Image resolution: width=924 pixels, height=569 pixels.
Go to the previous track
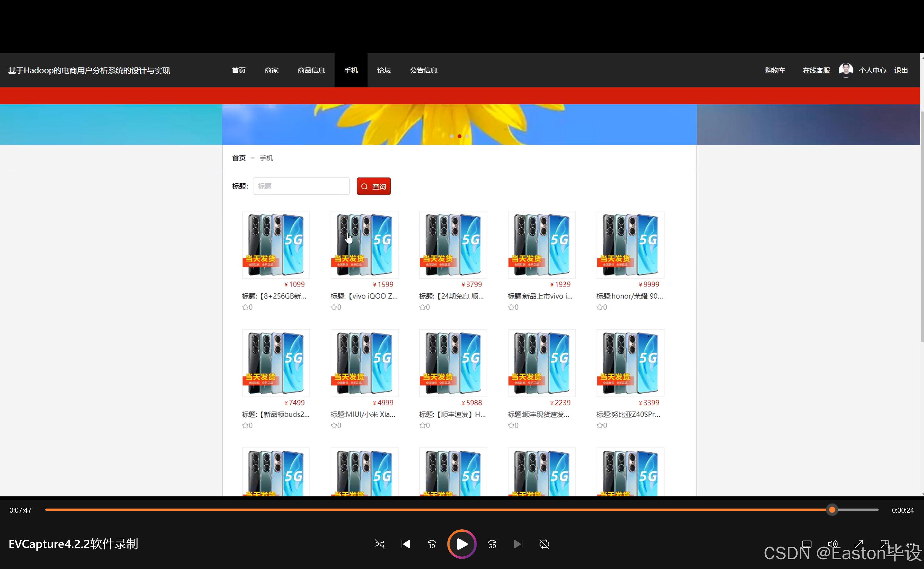405,544
